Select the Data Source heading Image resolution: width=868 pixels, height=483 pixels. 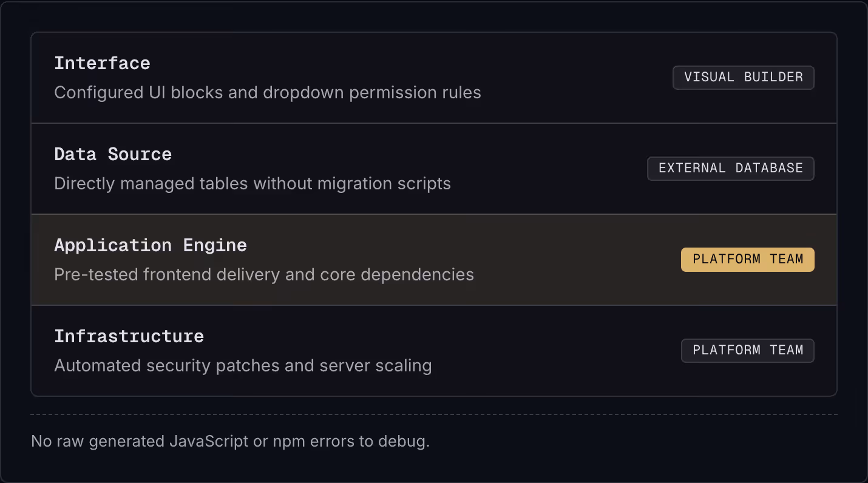113,154
